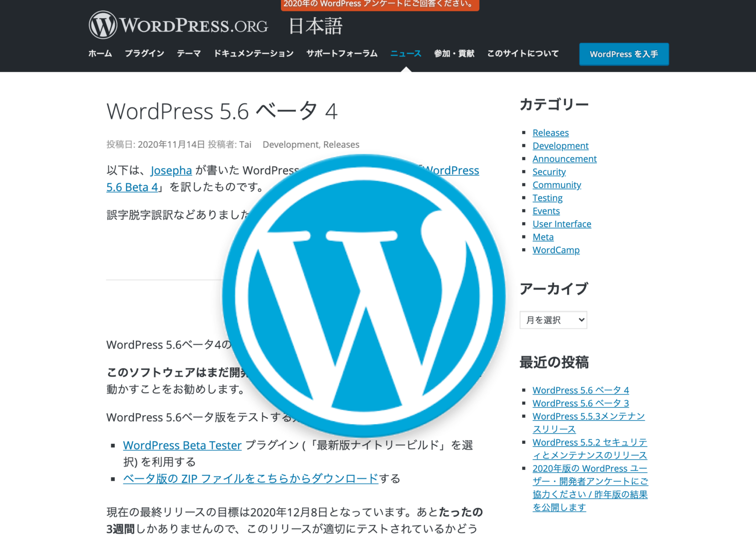
Task: Go to the サポートフォーラム section
Action: click(x=341, y=53)
